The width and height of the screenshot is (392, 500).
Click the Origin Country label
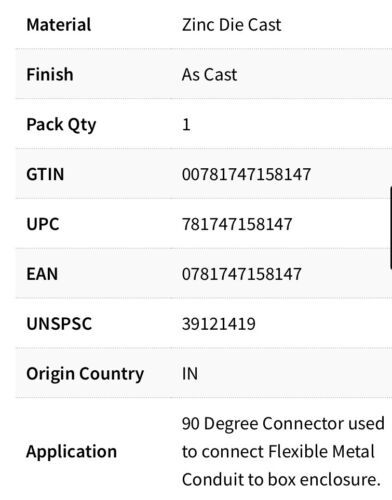click(x=85, y=374)
